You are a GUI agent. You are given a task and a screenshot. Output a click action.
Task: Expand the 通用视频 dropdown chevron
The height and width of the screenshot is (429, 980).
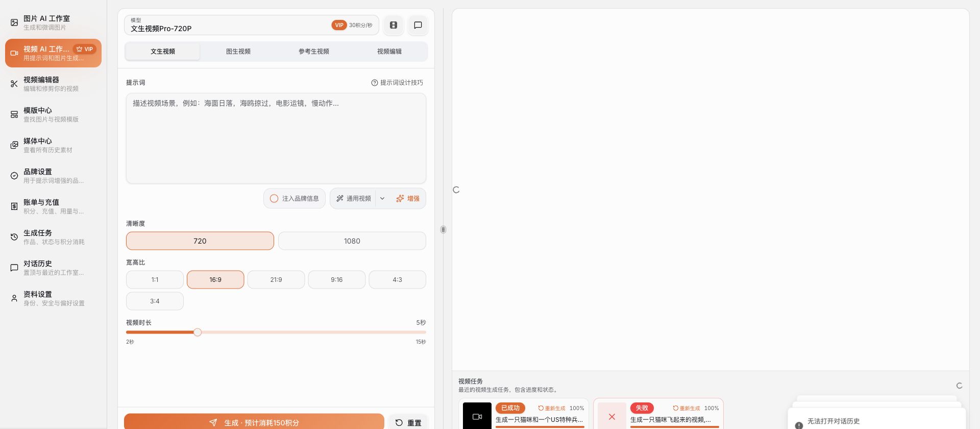pos(382,199)
